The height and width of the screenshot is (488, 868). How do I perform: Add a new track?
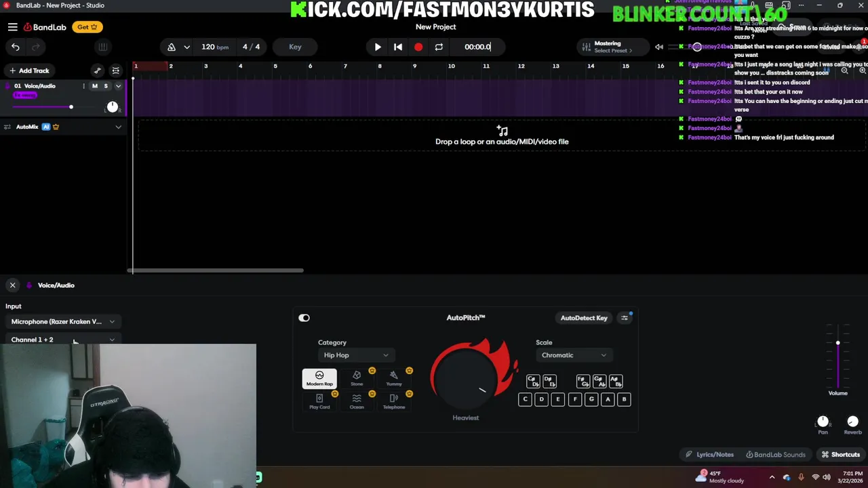pos(28,70)
